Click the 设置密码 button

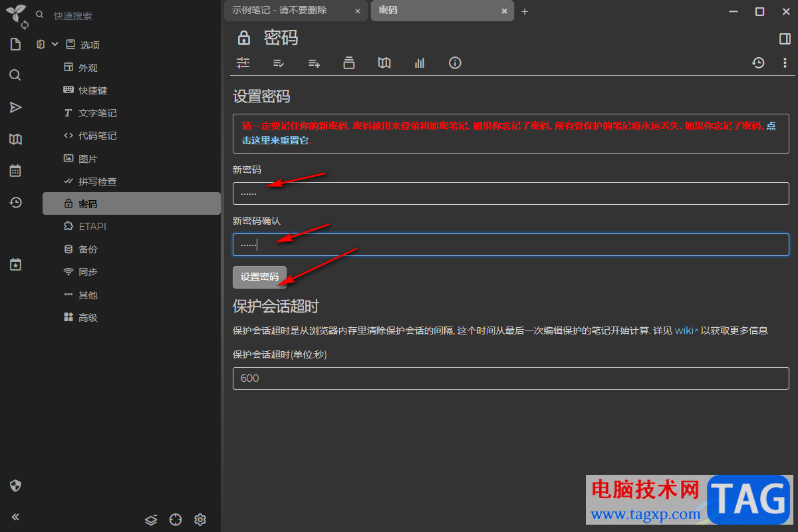(259, 277)
